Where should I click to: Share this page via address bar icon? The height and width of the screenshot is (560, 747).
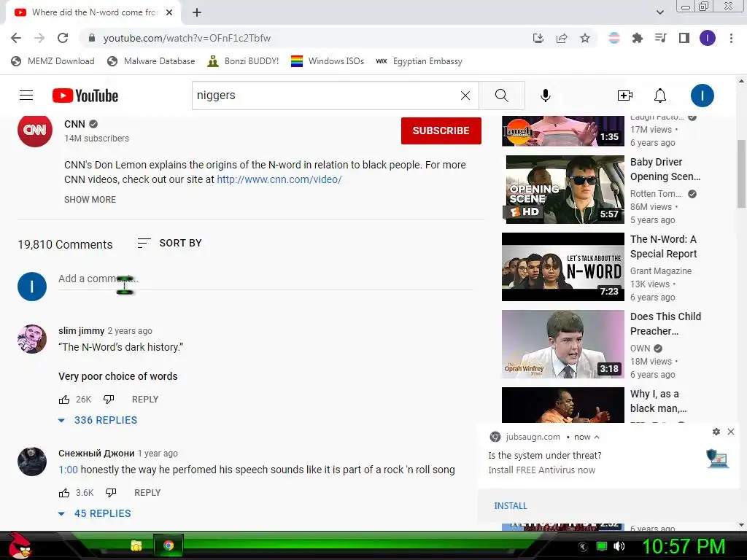(562, 38)
